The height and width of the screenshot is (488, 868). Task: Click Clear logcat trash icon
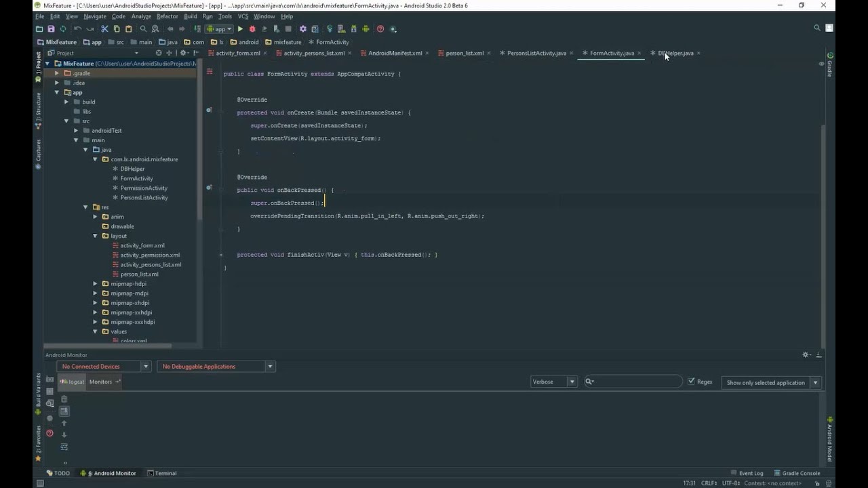click(x=64, y=399)
